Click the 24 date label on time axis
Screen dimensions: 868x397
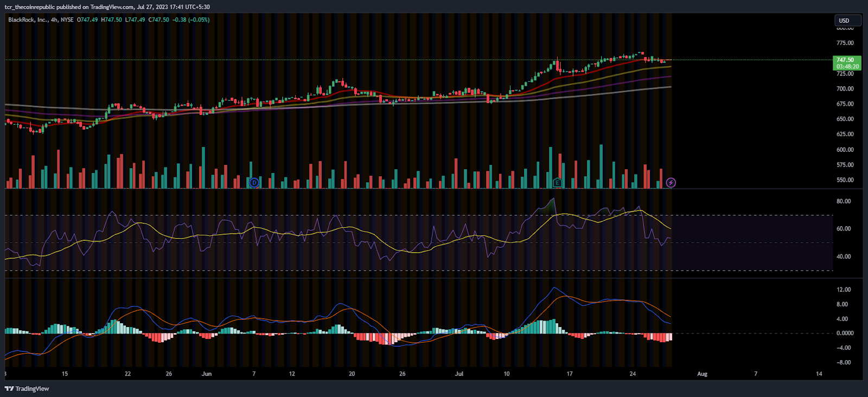coord(633,374)
